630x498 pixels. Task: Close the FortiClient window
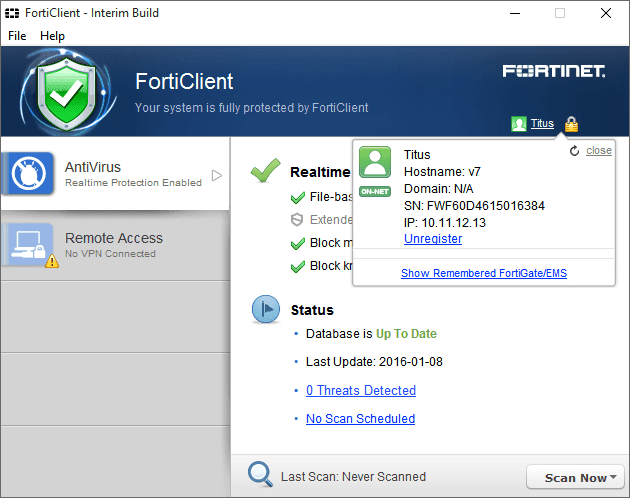606,13
